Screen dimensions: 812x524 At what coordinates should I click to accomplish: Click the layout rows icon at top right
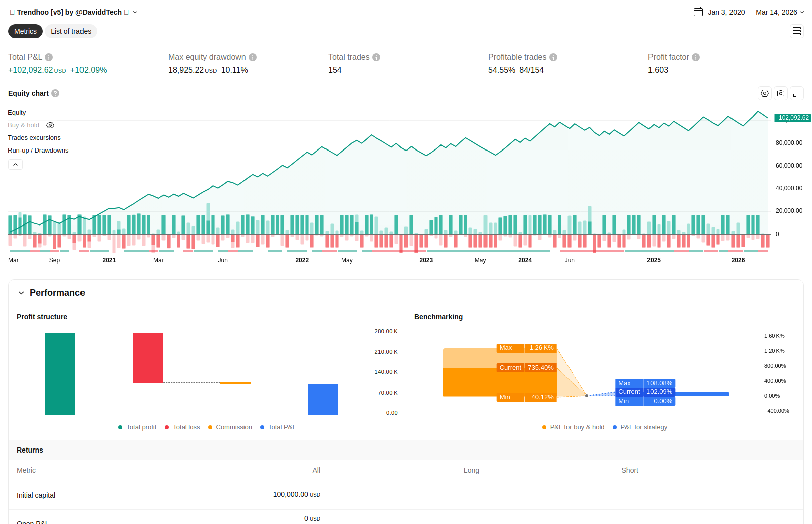pos(797,31)
